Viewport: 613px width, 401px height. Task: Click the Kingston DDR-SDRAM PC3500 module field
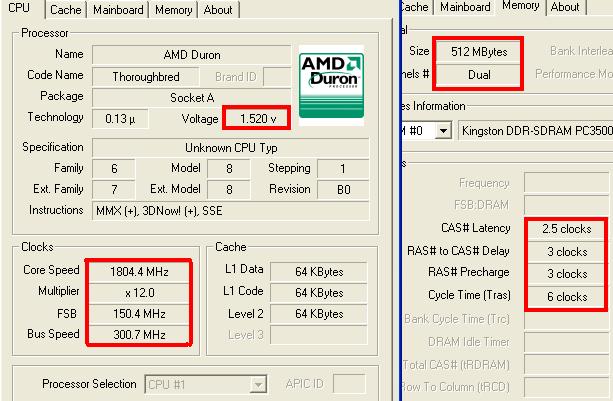click(535, 130)
